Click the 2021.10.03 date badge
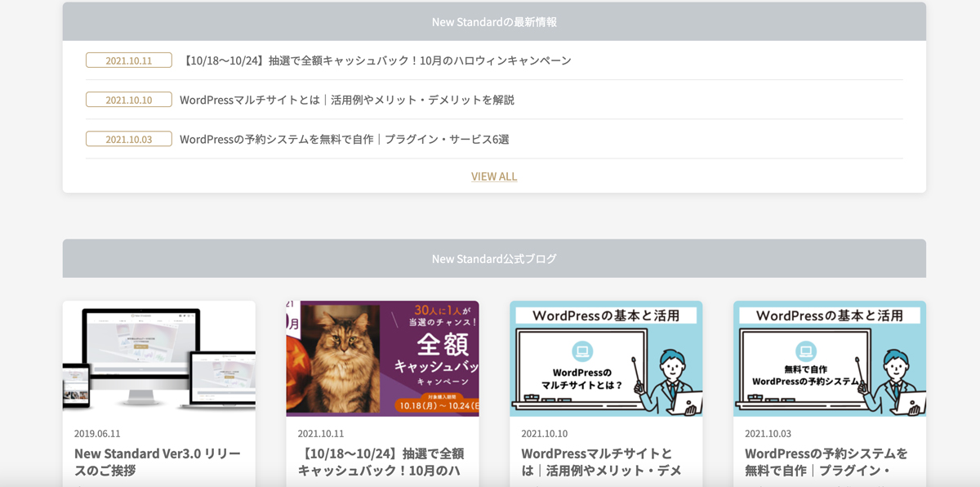This screenshot has height=487, width=980. (x=127, y=140)
